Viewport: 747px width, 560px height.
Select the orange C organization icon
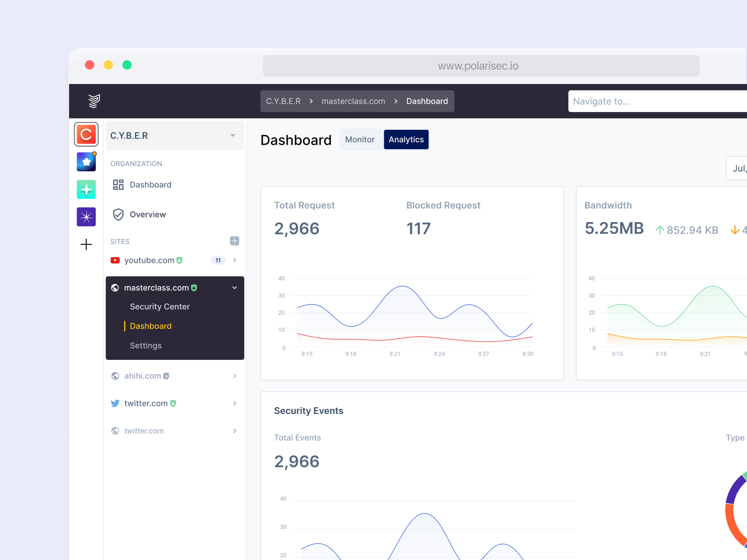point(86,134)
